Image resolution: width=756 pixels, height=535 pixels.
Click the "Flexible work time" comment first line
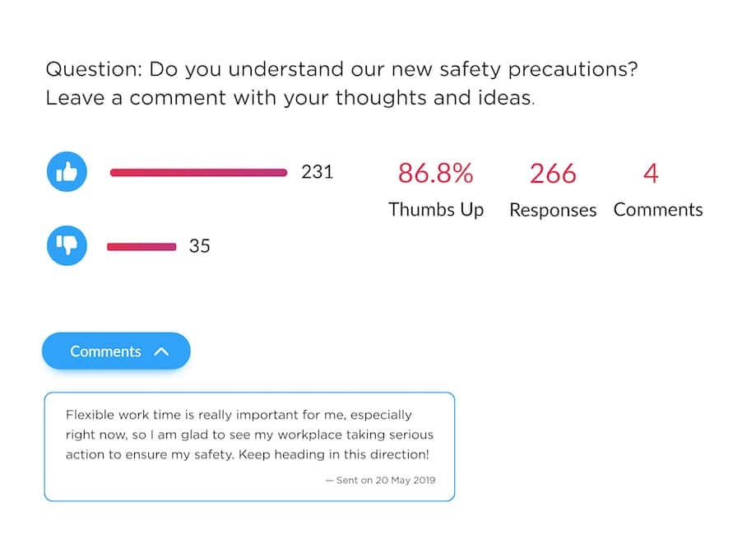[239, 415]
